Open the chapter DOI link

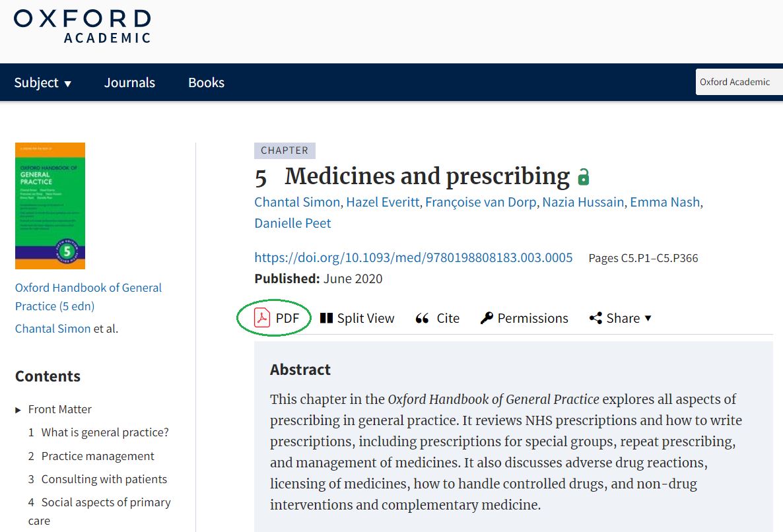(x=413, y=257)
